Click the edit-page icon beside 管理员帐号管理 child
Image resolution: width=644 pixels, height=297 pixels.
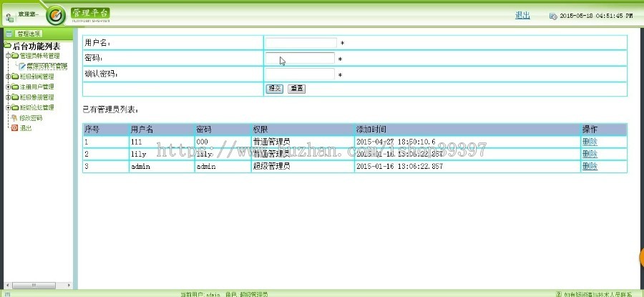coord(23,66)
